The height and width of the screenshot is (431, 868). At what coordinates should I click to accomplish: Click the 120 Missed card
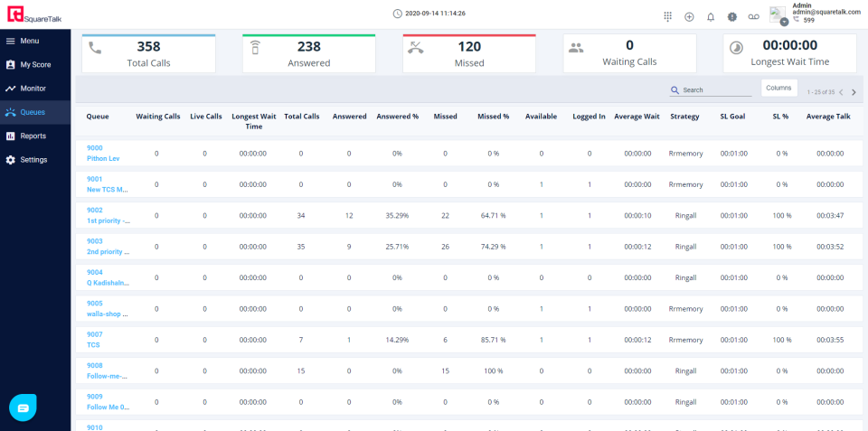469,53
